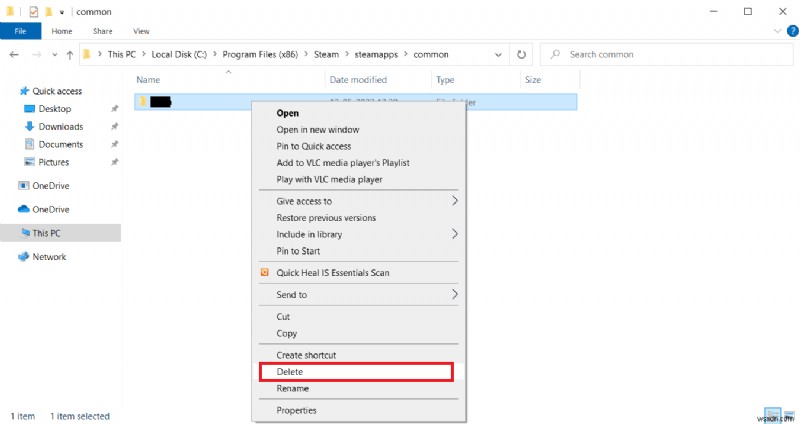Open Documents in the navigation pane

point(61,144)
